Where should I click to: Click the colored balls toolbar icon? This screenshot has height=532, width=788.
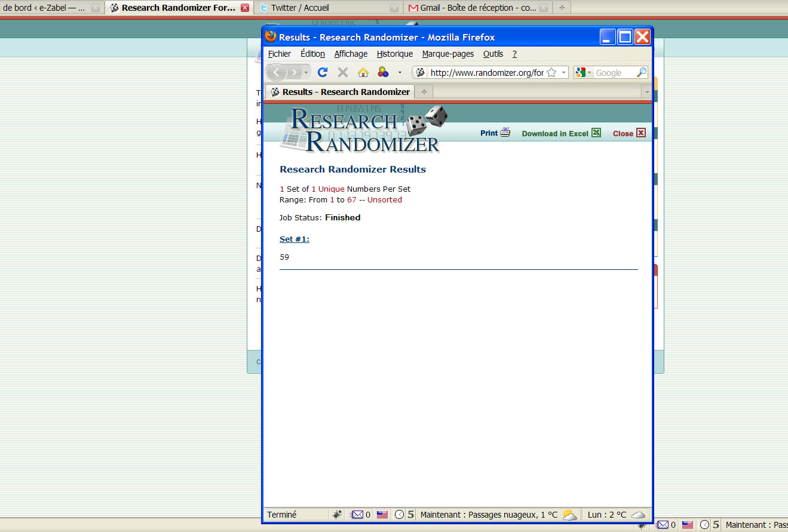click(383, 72)
